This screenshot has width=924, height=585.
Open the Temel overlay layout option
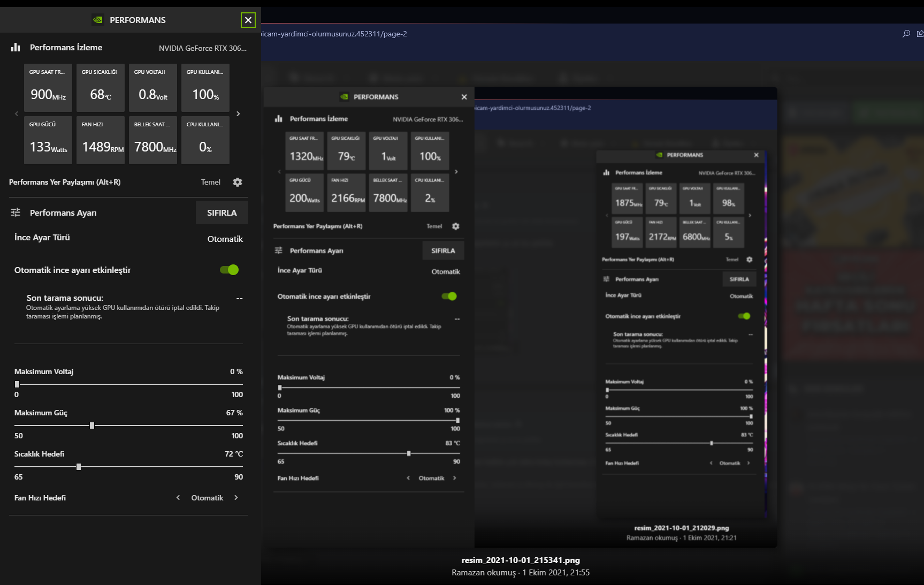click(210, 183)
